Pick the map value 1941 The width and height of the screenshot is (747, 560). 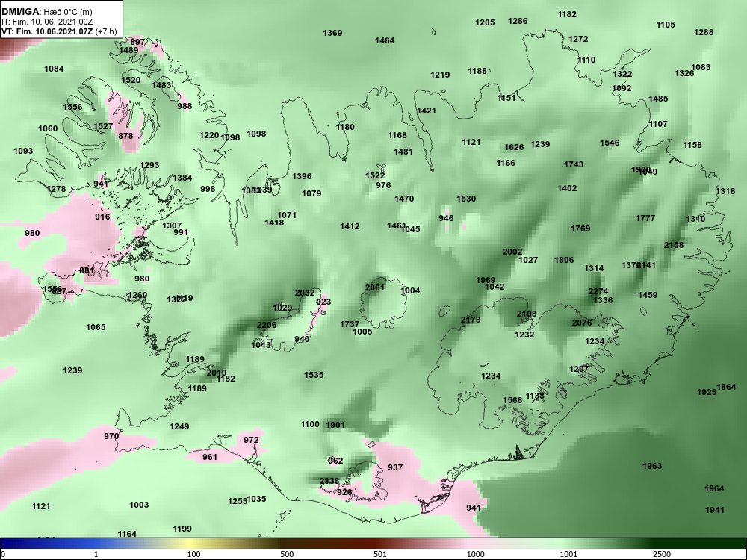tap(715, 510)
